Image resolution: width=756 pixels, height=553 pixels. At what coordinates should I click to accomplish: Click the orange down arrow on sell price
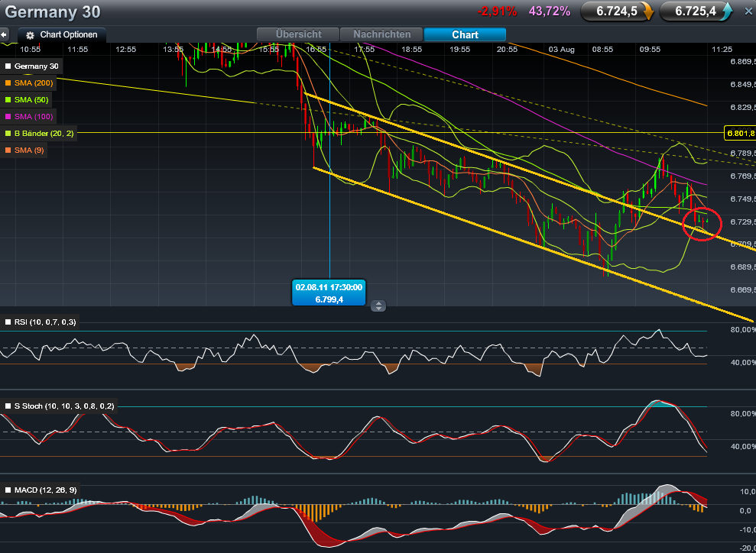coord(647,11)
